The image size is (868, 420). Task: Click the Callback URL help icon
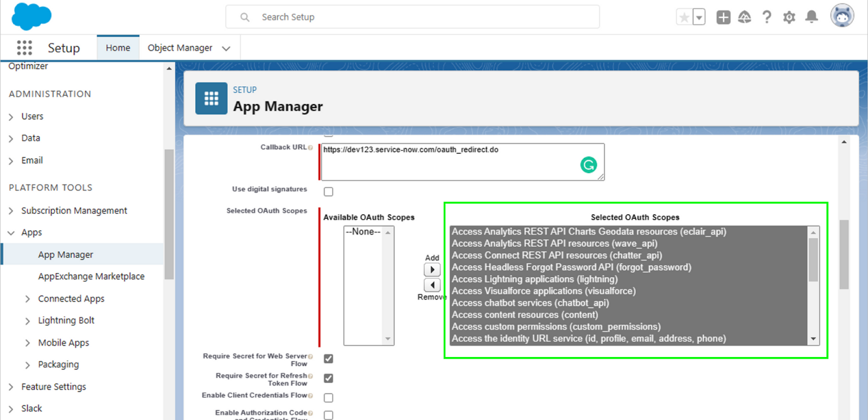click(310, 148)
